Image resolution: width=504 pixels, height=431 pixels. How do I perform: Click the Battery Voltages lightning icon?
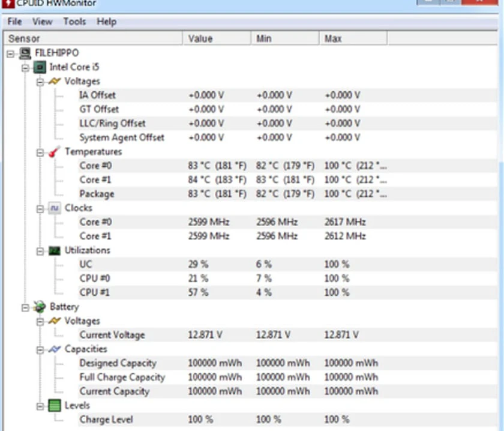tap(55, 321)
